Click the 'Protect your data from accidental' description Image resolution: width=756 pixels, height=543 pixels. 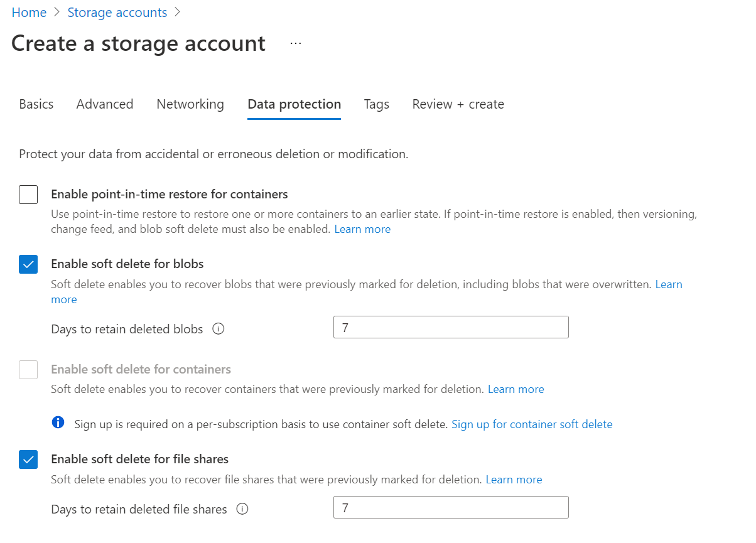click(213, 154)
